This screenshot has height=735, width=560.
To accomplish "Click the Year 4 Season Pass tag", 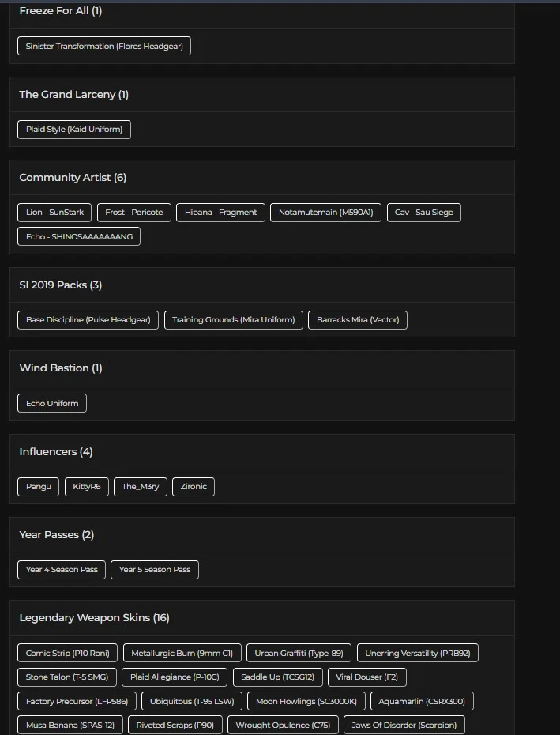I will [62, 570].
